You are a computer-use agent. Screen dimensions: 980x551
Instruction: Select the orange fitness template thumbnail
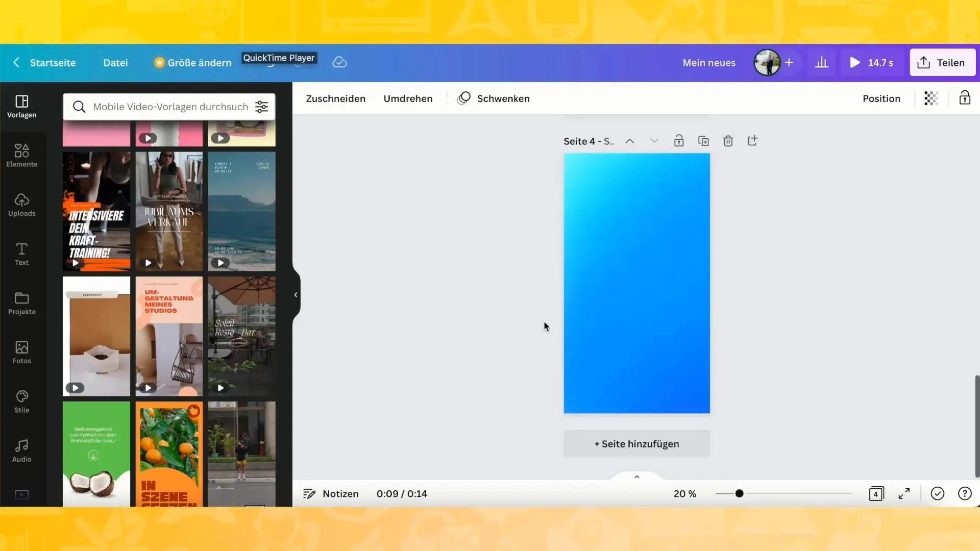tap(96, 211)
